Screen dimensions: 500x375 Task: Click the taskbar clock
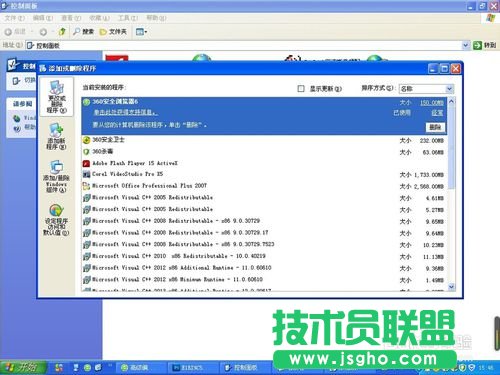[x=486, y=367]
